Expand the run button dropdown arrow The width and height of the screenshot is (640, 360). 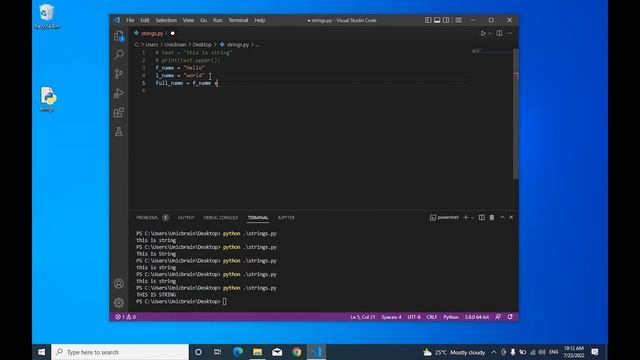pyautogui.click(x=490, y=33)
